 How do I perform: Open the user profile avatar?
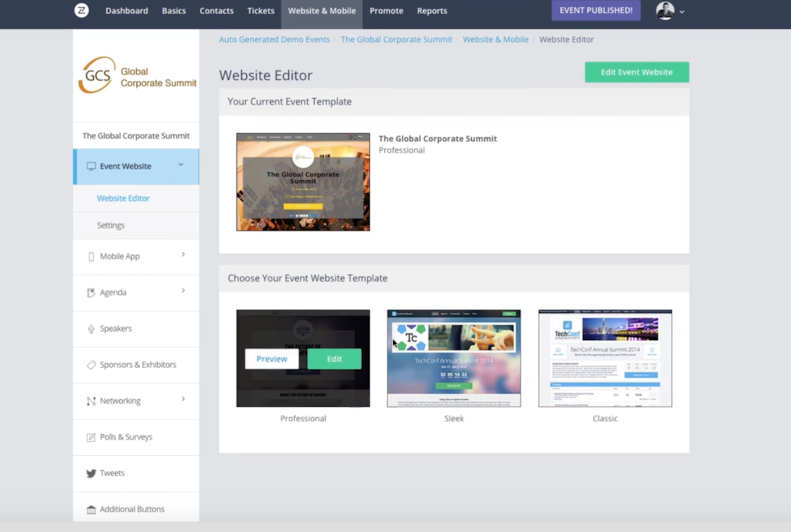point(665,11)
